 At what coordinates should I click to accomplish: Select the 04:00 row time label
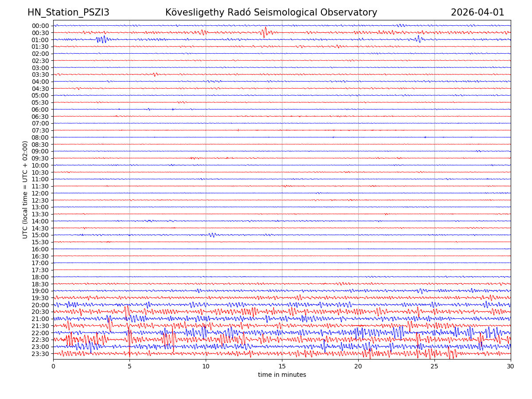[x=40, y=82]
